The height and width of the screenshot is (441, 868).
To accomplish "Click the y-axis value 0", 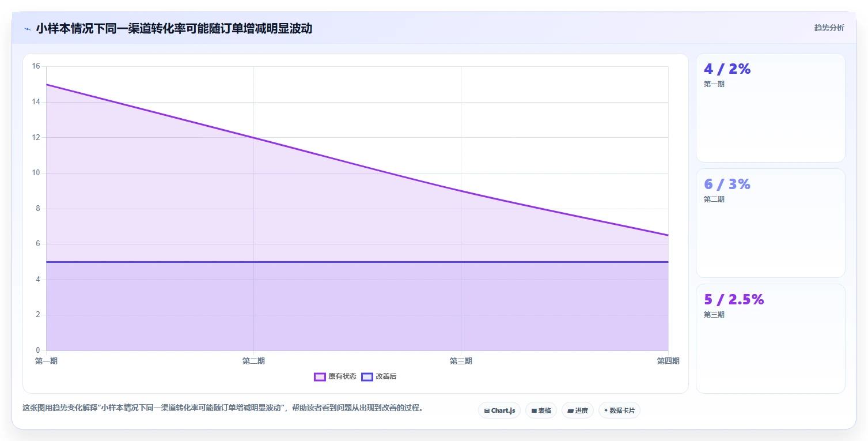I will click(37, 350).
